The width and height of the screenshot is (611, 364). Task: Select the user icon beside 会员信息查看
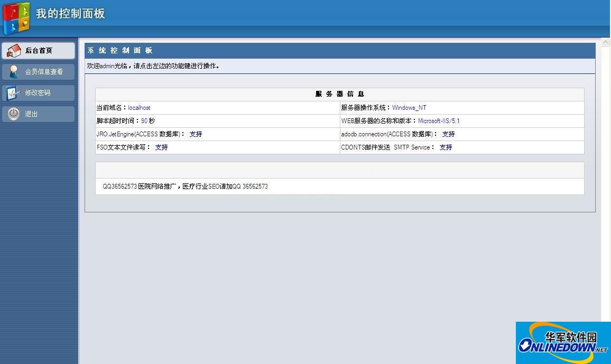[13, 71]
